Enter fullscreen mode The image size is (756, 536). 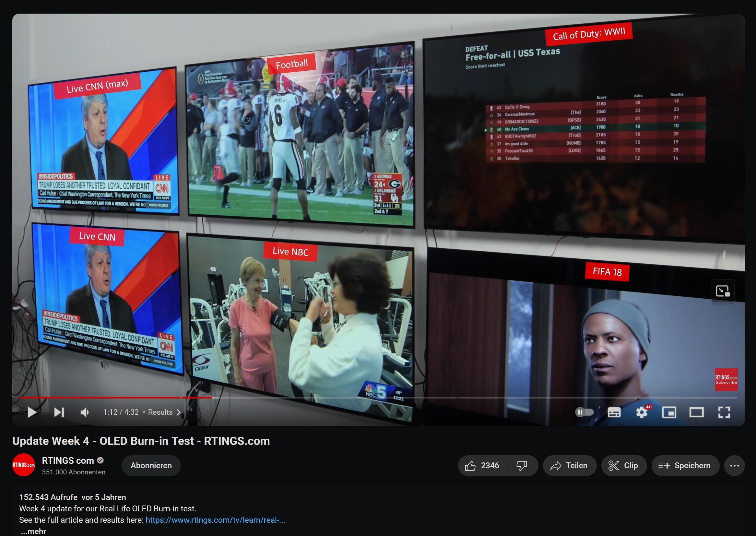[x=724, y=412]
